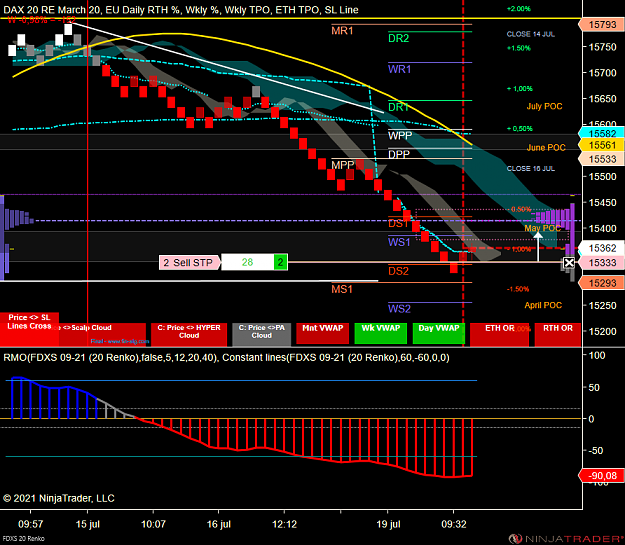Click the 15250 price axis label
The image size is (625, 545).
(602, 306)
